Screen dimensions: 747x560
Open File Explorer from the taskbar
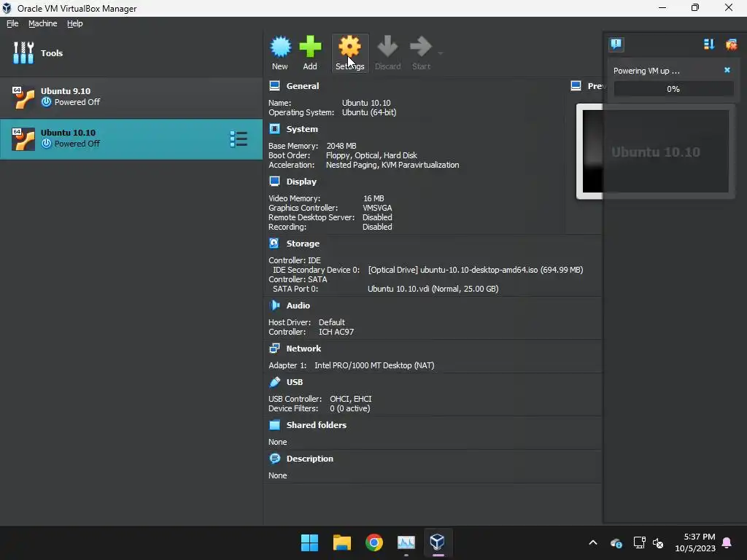[x=341, y=542]
